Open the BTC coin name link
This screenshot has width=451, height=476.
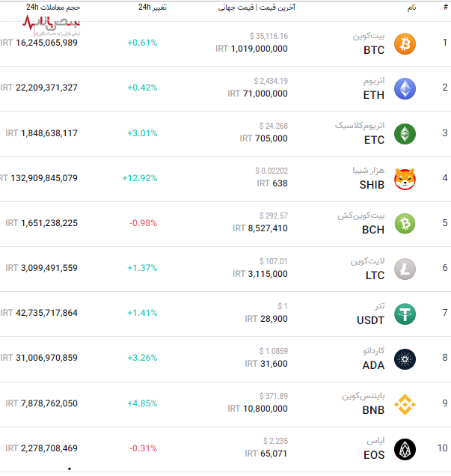(x=374, y=50)
